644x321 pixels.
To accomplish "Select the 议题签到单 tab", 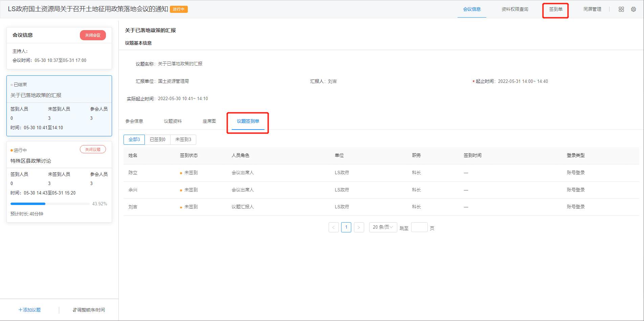I will click(x=248, y=121).
